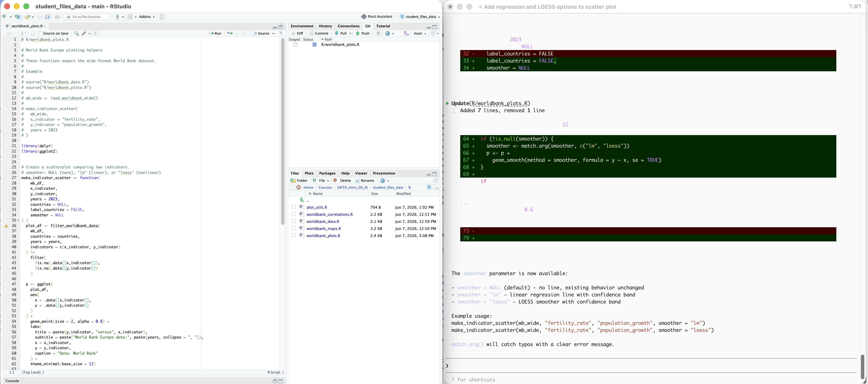This screenshot has width=868, height=384.
Task: Stage R/worldbank_plots.R in Git pane
Action: (x=295, y=45)
